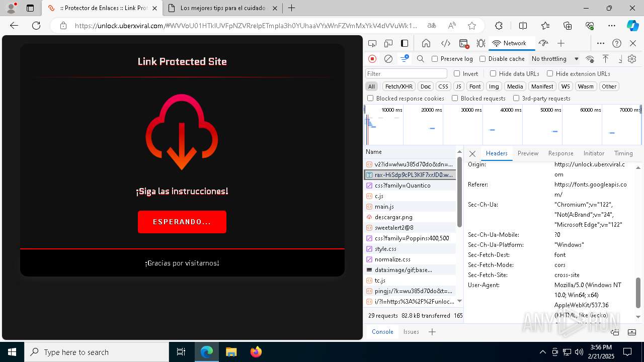Open the Console panel icon with error badge

(464, 43)
